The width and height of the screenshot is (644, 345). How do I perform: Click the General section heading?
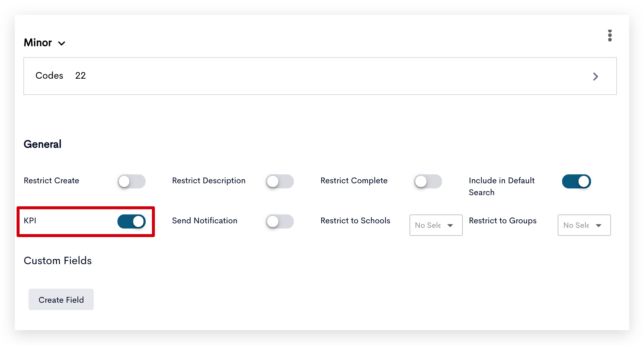click(43, 144)
